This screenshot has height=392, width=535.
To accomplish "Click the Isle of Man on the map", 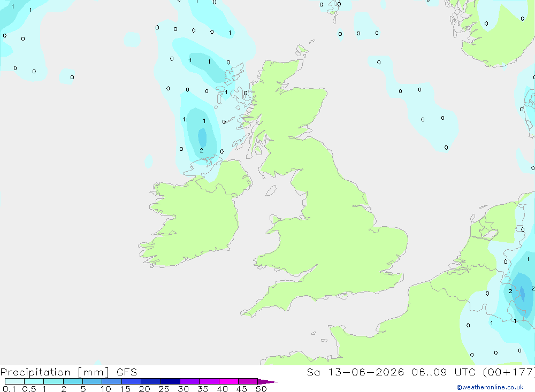I will (271, 190).
